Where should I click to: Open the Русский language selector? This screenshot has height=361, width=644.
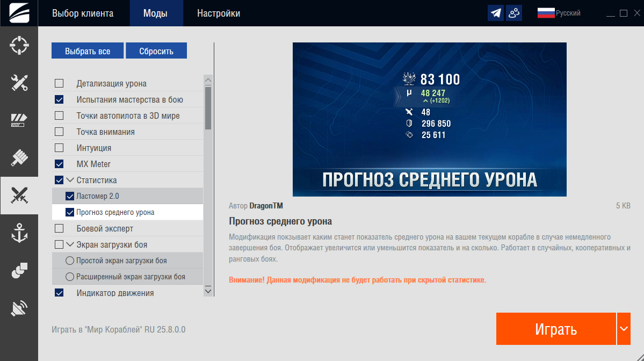point(559,13)
